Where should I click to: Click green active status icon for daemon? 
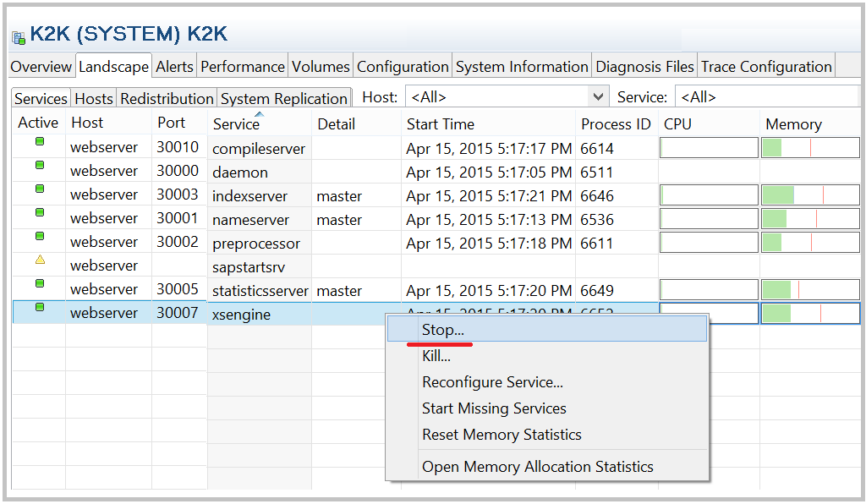click(x=40, y=165)
